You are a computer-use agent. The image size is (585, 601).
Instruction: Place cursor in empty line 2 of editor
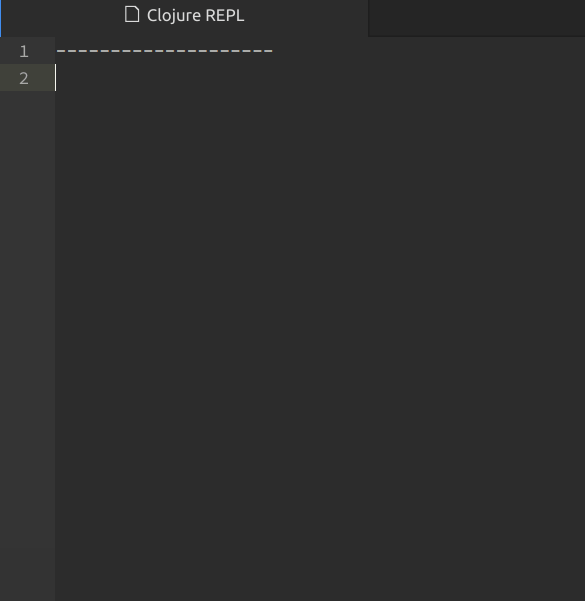pos(320,78)
